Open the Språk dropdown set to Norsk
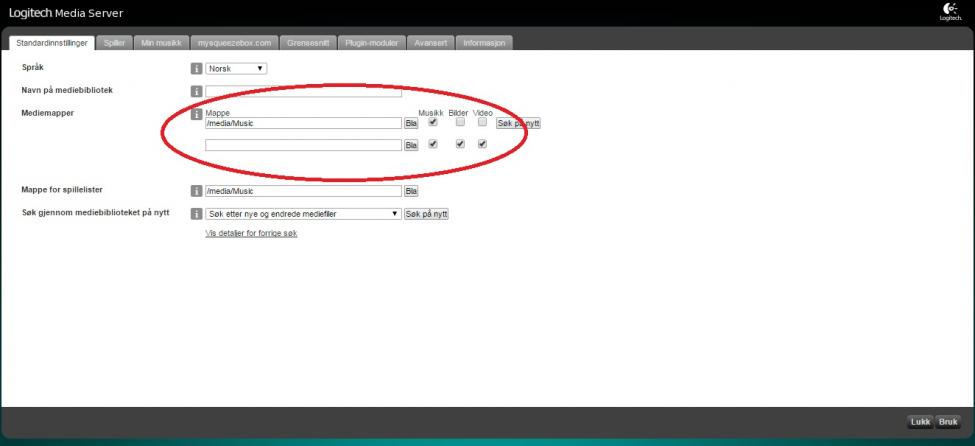This screenshot has height=446, width=975. tap(236, 68)
